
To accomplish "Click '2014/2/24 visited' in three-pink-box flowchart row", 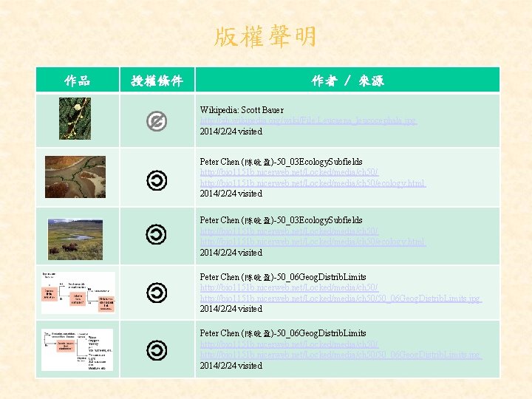I will point(231,309).
